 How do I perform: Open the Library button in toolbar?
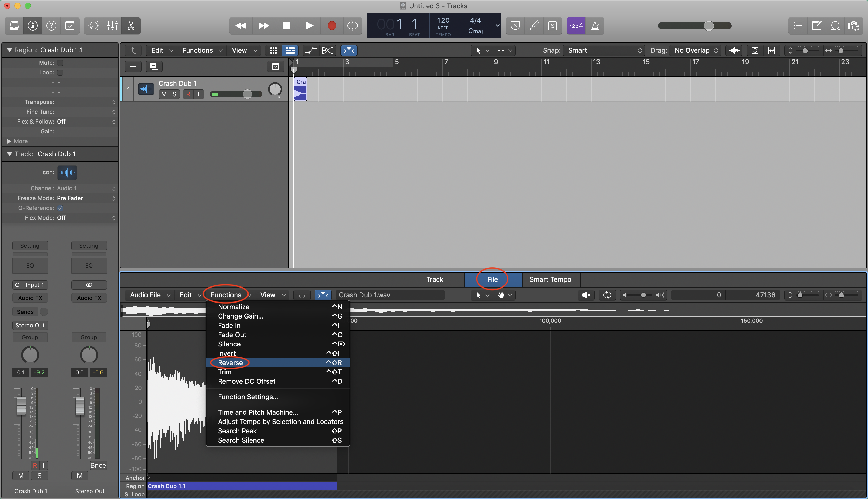[x=14, y=26]
